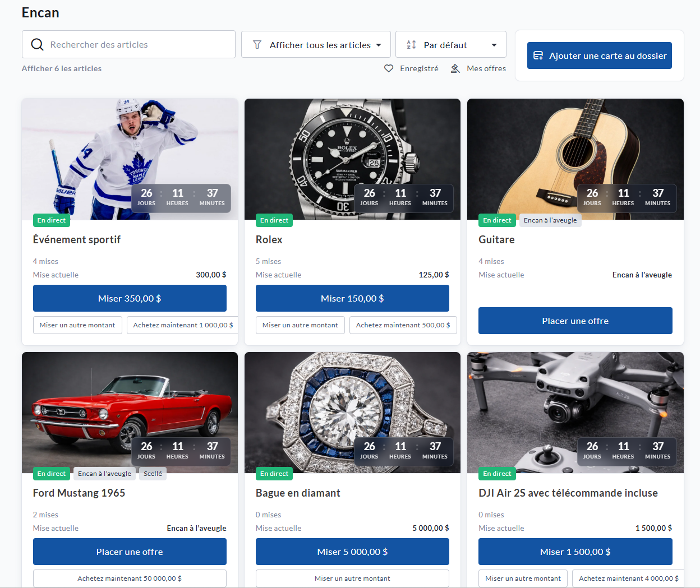Open the Rolex watch image
Screen dimensions: 700x588
point(352,159)
